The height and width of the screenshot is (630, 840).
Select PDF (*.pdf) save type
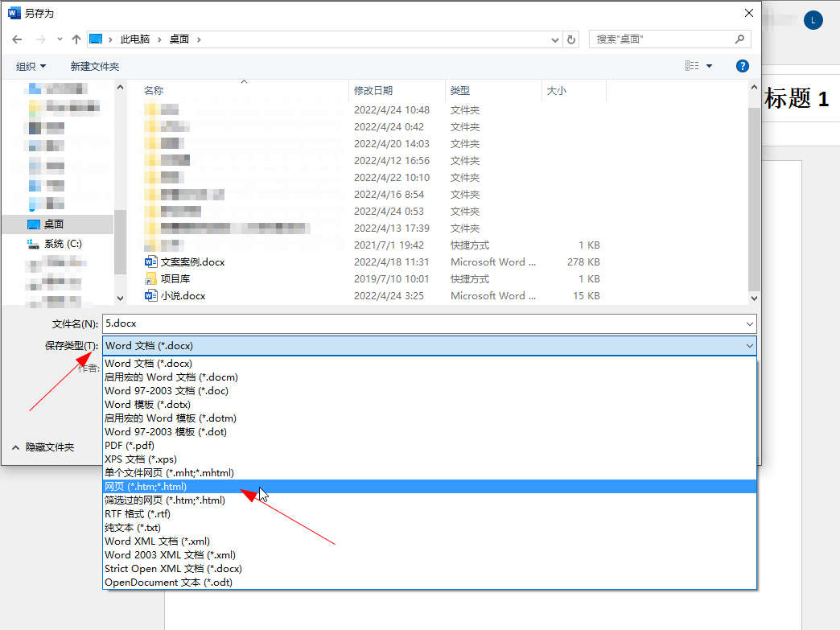pyautogui.click(x=430, y=445)
